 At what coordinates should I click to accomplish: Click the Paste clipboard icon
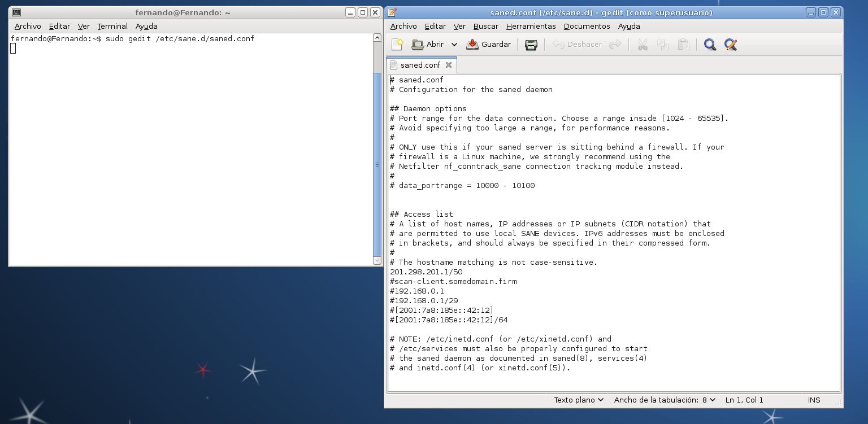(683, 45)
